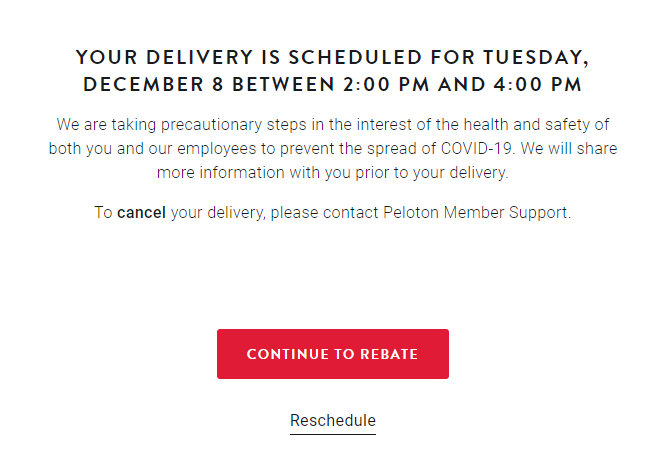Click the bold cancel word
The width and height of the screenshot is (671, 467).
click(x=142, y=213)
